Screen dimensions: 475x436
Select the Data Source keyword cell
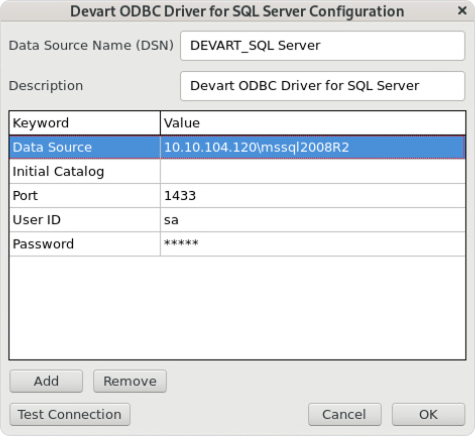click(85, 147)
